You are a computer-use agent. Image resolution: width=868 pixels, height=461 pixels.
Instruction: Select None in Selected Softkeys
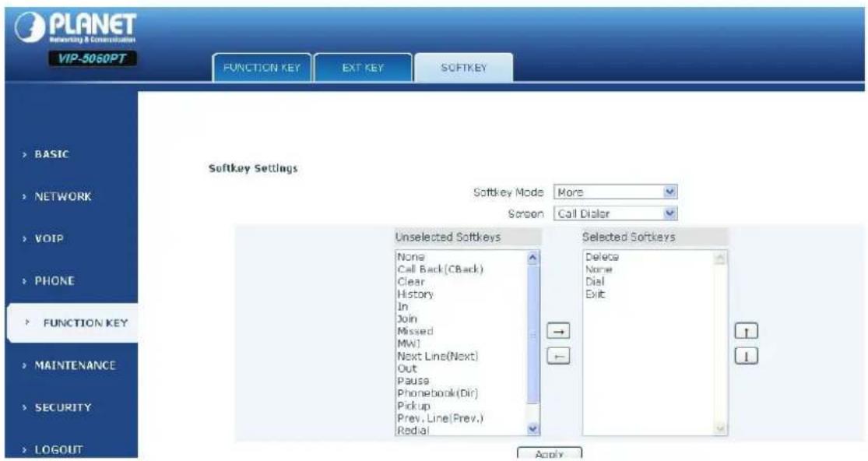coord(599,269)
